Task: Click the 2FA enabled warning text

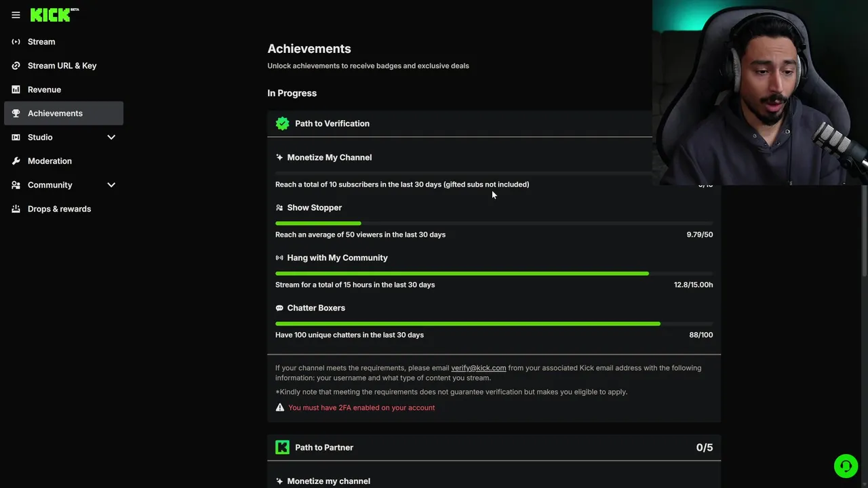Action: [361, 408]
